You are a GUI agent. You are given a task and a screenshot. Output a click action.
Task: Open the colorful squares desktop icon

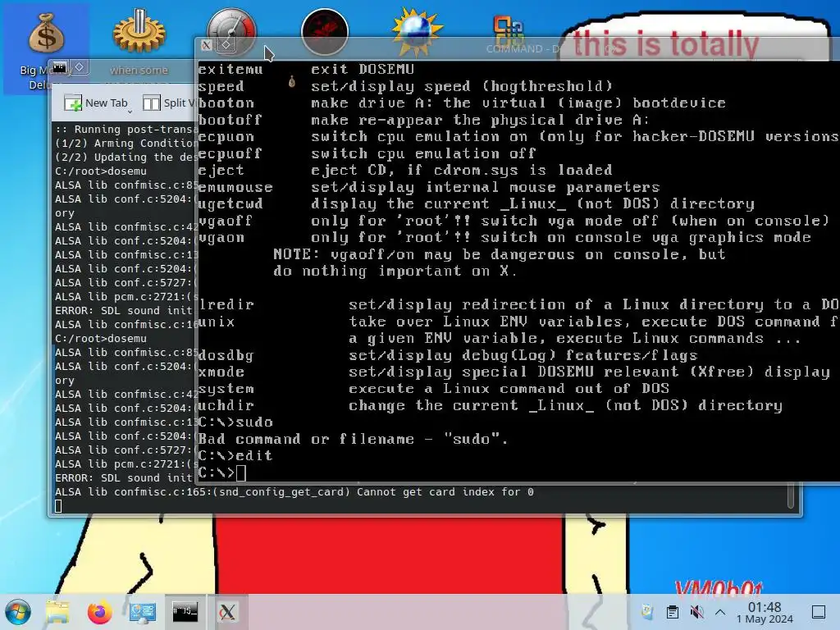pyautogui.click(x=509, y=32)
